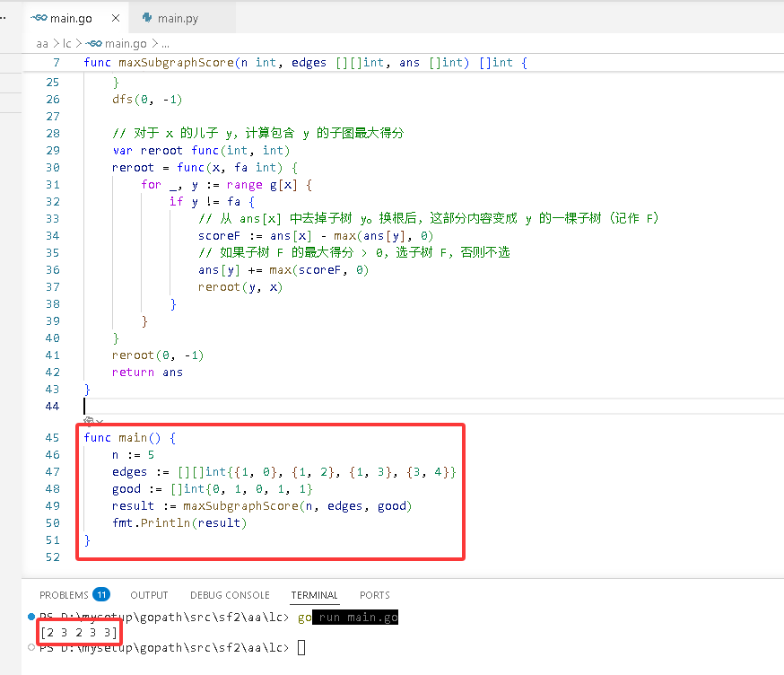This screenshot has height=675, width=784.
Task: Click 'n := 5' on line 46
Action: [133, 455]
